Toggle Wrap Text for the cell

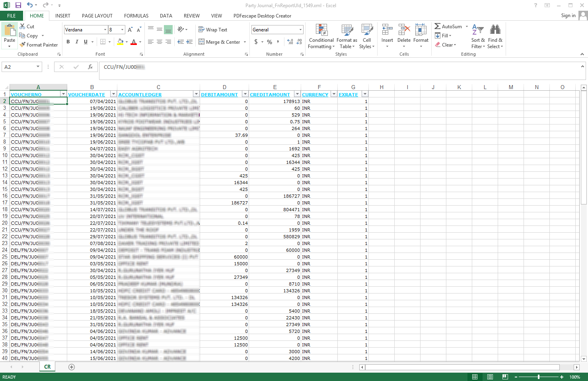tap(213, 30)
